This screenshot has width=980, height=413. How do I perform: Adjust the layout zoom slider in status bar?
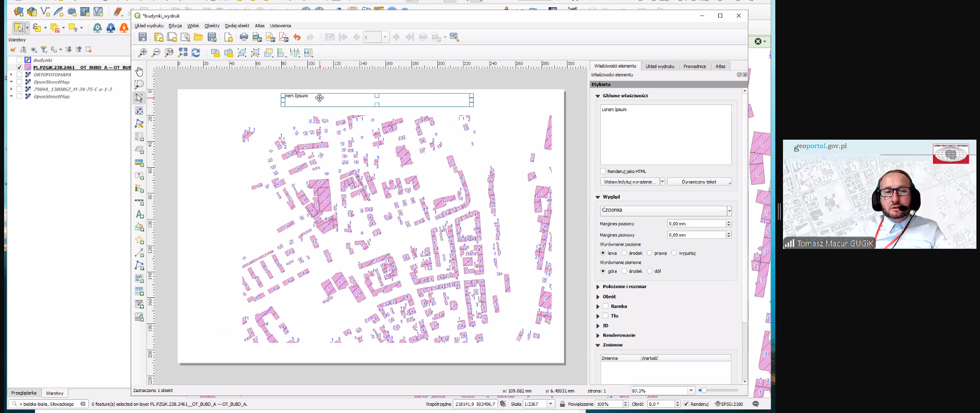click(703, 391)
